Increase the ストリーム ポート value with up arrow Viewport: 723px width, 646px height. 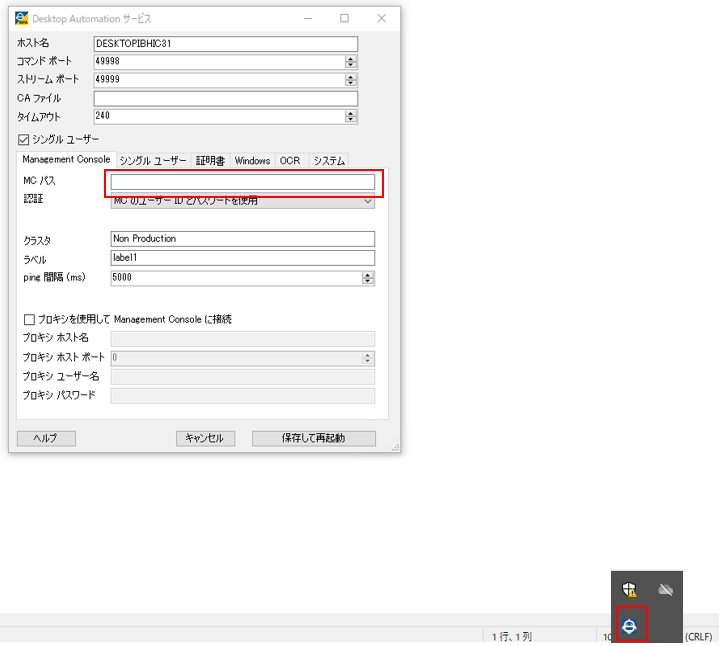tap(351, 77)
